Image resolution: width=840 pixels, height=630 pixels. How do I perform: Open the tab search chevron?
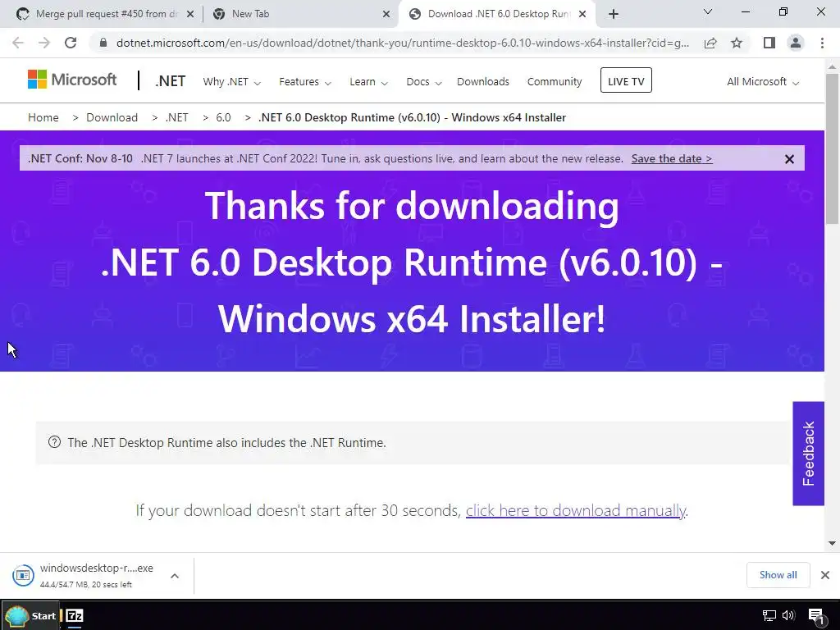[x=708, y=11]
